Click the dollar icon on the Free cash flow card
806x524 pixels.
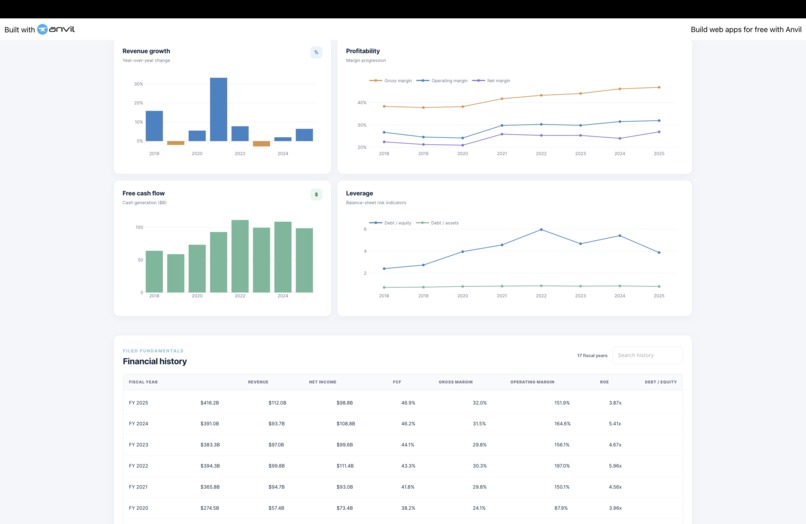316,194
